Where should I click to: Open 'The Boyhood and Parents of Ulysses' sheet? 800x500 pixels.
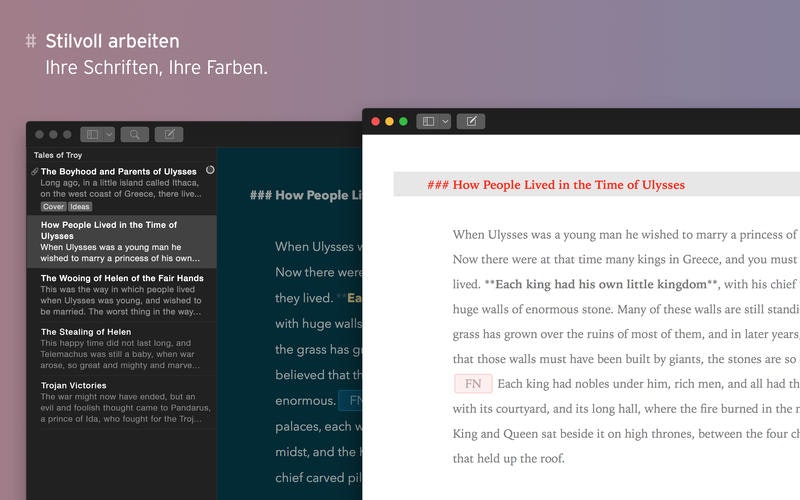click(x=122, y=188)
